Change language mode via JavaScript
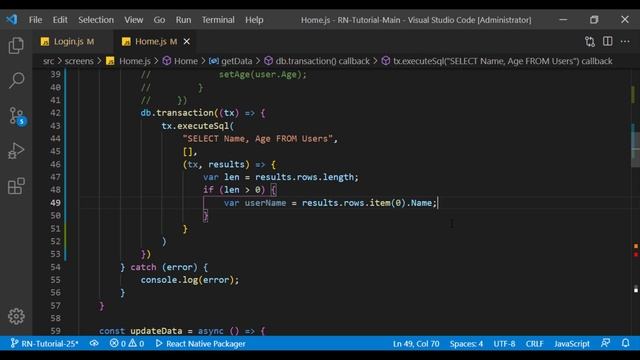The height and width of the screenshot is (360, 640). [571, 344]
